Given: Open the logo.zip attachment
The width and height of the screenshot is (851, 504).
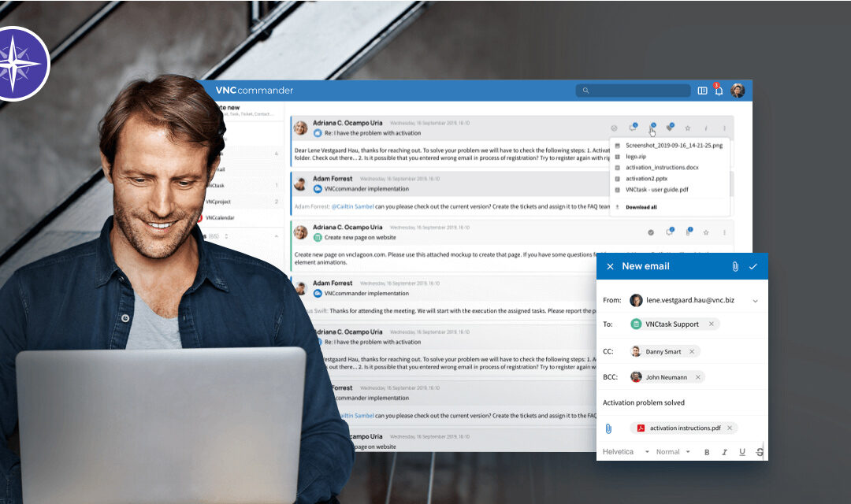Looking at the screenshot, I should (636, 156).
